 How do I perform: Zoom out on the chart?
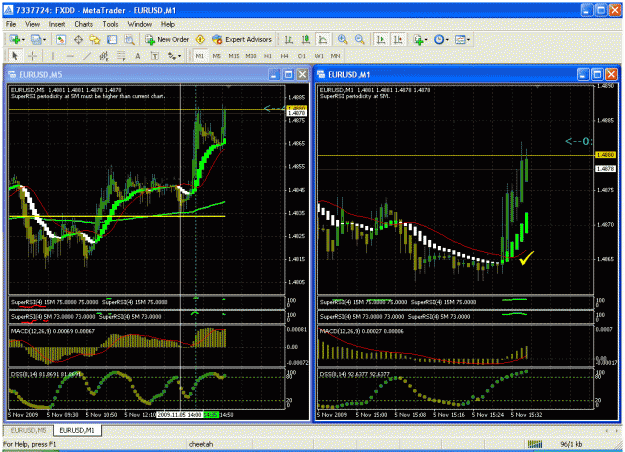click(x=360, y=39)
